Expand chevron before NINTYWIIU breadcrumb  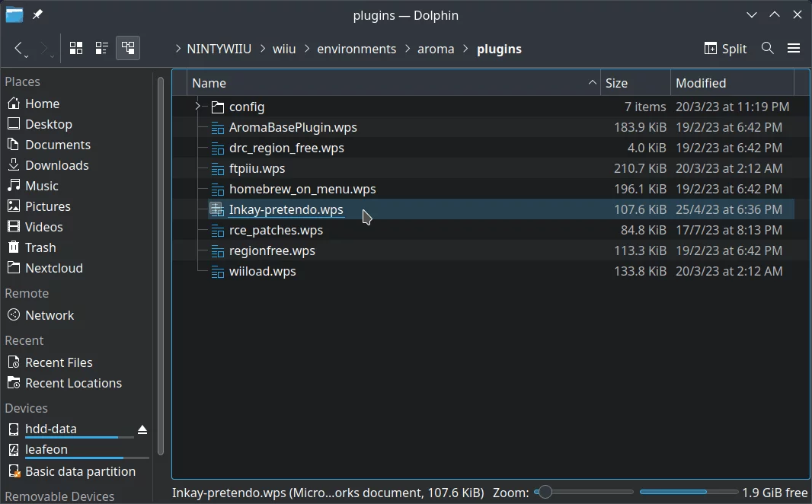click(x=178, y=49)
